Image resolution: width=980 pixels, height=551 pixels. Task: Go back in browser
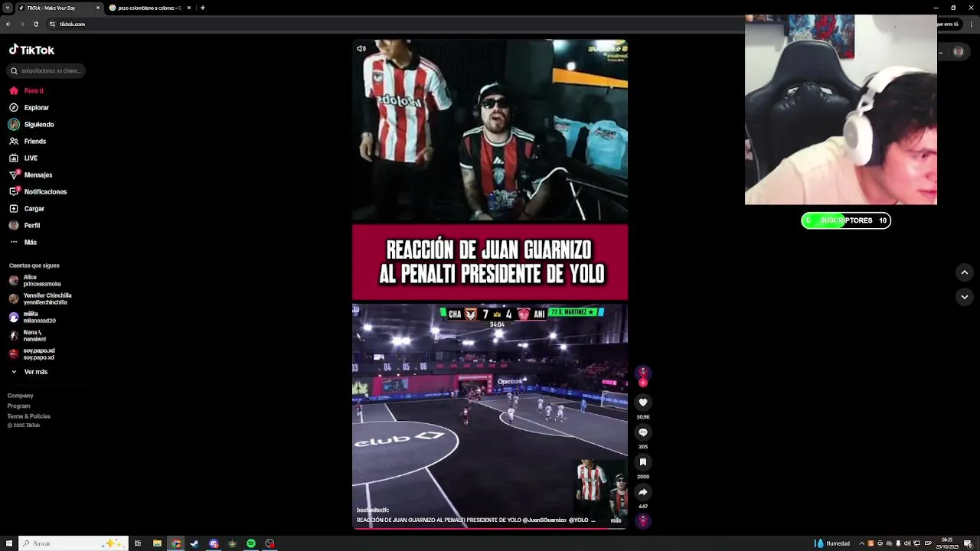8,24
